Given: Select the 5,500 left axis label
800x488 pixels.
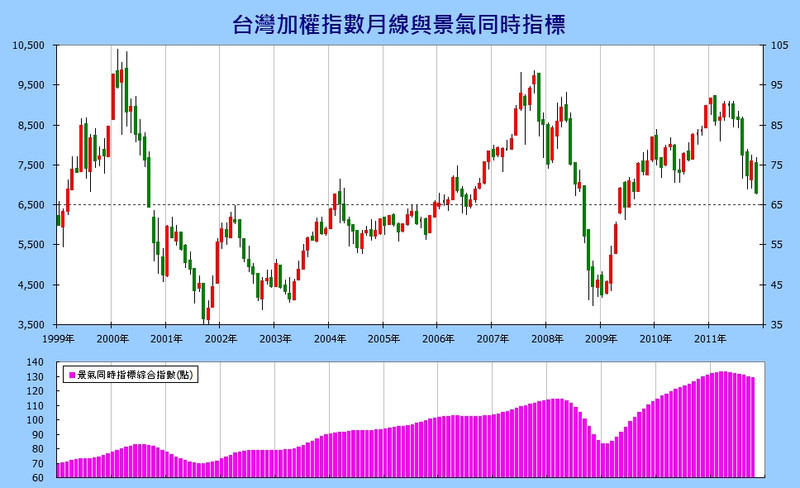Looking at the screenshot, I should [x=33, y=245].
